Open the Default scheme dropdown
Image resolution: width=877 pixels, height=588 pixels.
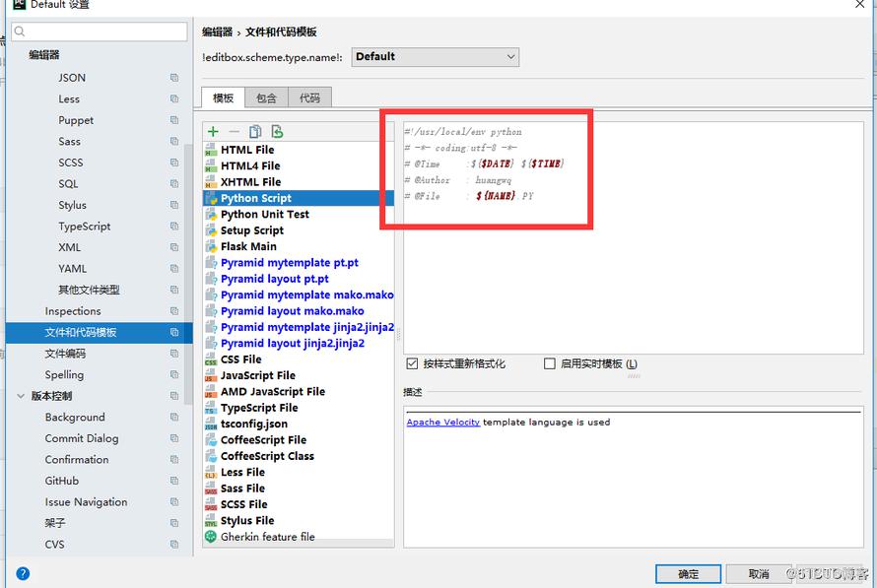(436, 57)
